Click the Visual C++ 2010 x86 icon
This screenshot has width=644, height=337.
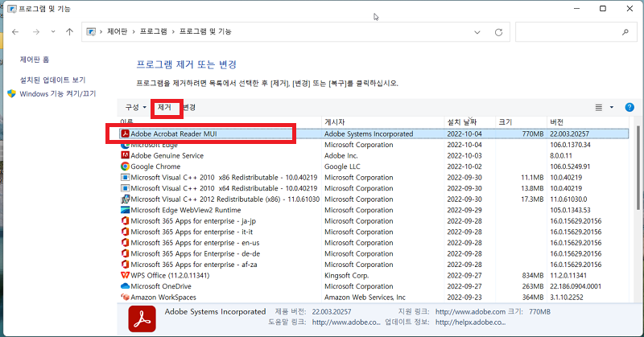(126, 177)
